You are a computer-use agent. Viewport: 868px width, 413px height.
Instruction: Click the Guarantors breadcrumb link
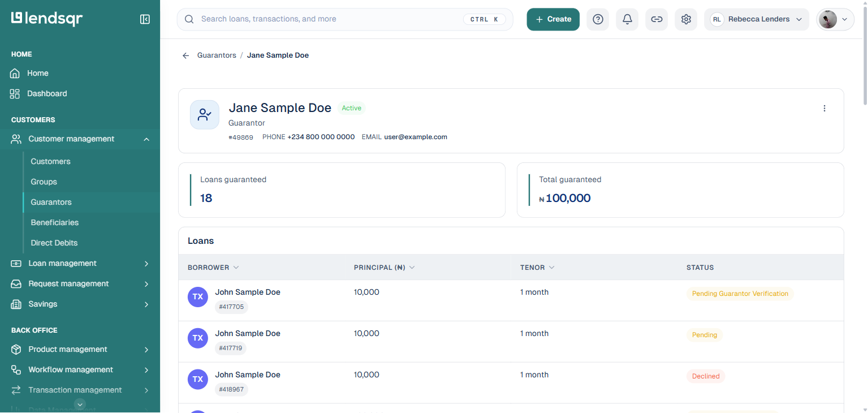click(x=217, y=55)
